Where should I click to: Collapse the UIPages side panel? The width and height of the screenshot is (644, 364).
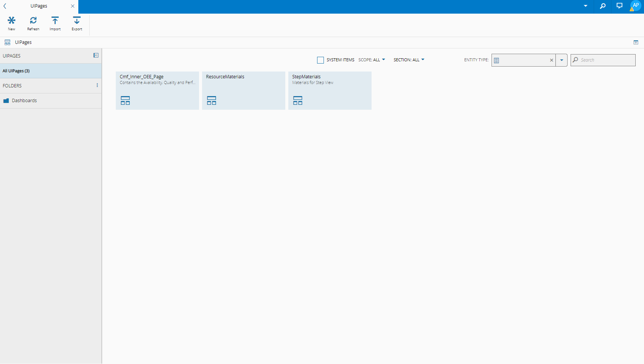pos(96,55)
